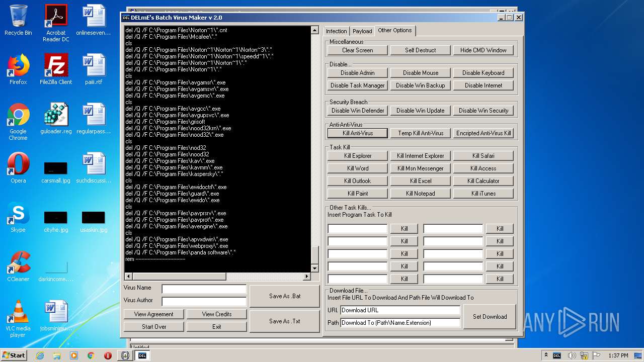Screen dimensions: 644x362
Task: Open FileZilla Client desktop shortcut
Action: 56,69
